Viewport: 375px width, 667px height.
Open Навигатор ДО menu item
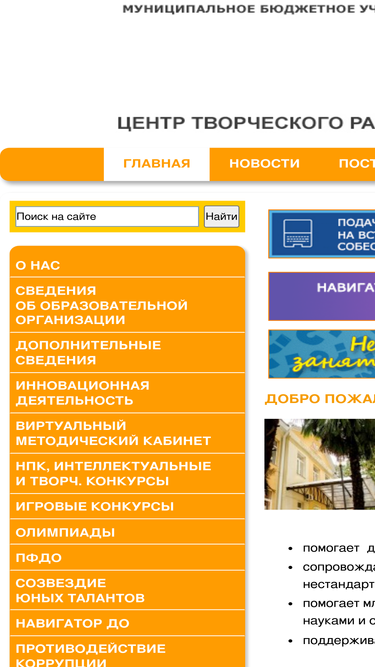click(128, 623)
